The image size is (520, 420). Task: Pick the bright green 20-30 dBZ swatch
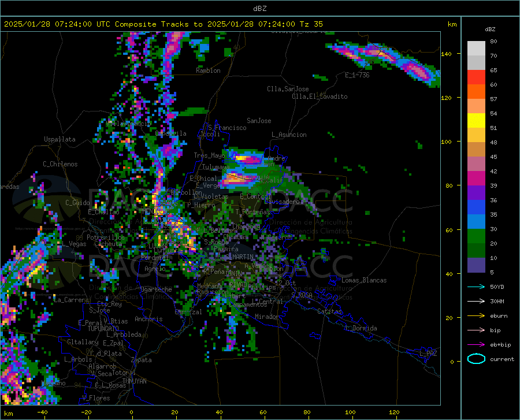476,236
